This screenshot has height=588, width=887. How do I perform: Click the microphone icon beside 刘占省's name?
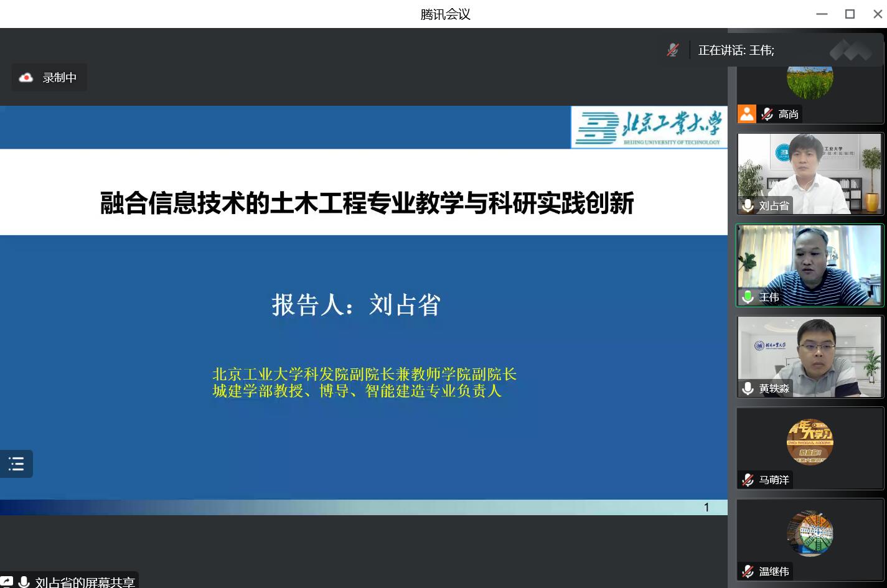[x=748, y=205]
